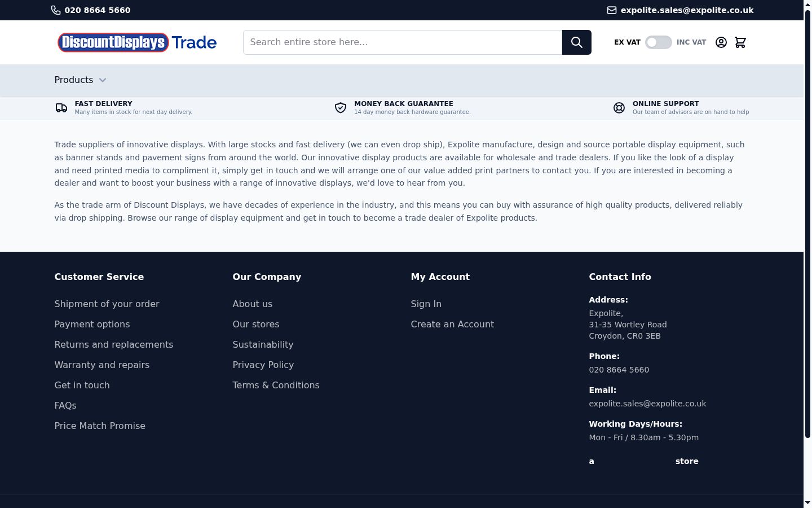Click footer email expolite.sales@expolite.co.uk
Image resolution: width=812 pixels, height=508 pixels.
click(647, 404)
